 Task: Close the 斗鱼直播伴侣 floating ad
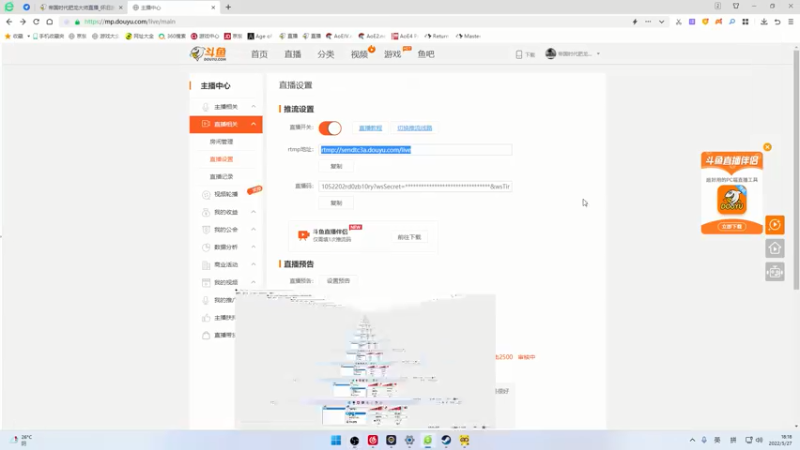[767, 147]
